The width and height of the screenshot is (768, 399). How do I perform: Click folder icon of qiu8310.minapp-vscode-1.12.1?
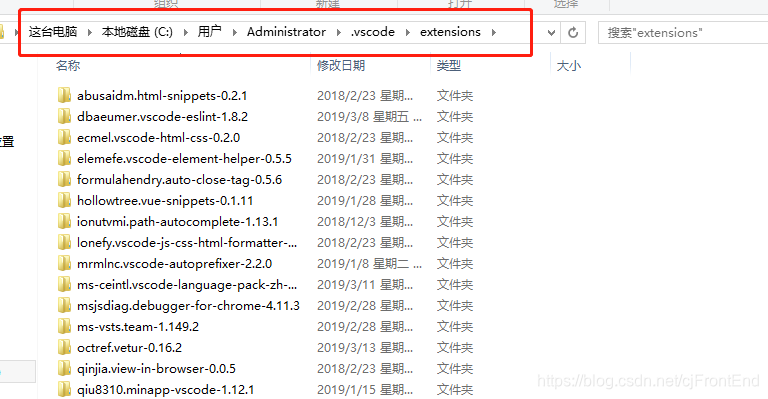(64, 390)
